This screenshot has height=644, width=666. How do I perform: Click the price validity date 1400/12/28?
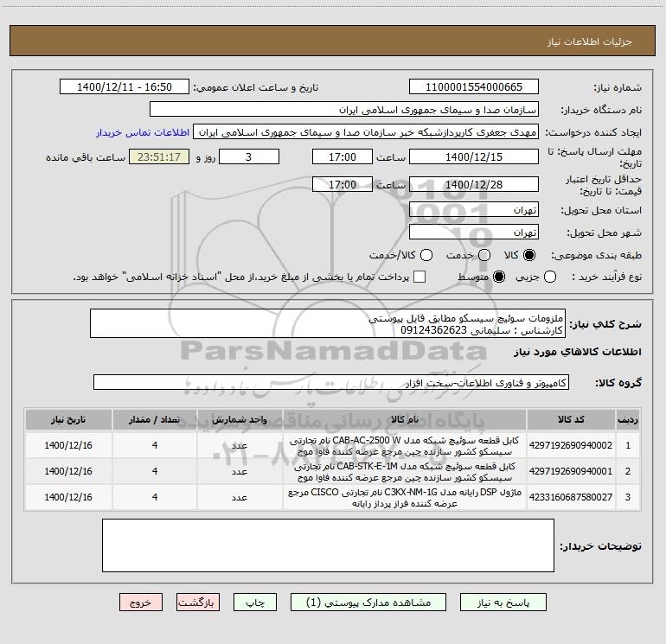[x=474, y=184]
